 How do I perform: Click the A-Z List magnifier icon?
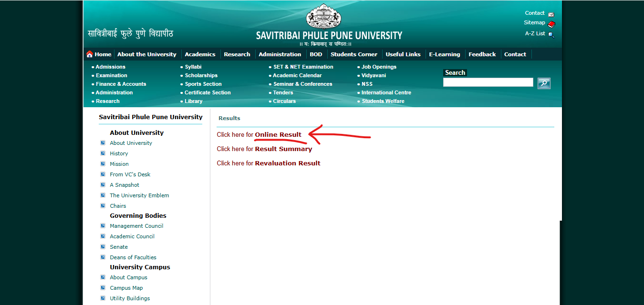coord(551,35)
